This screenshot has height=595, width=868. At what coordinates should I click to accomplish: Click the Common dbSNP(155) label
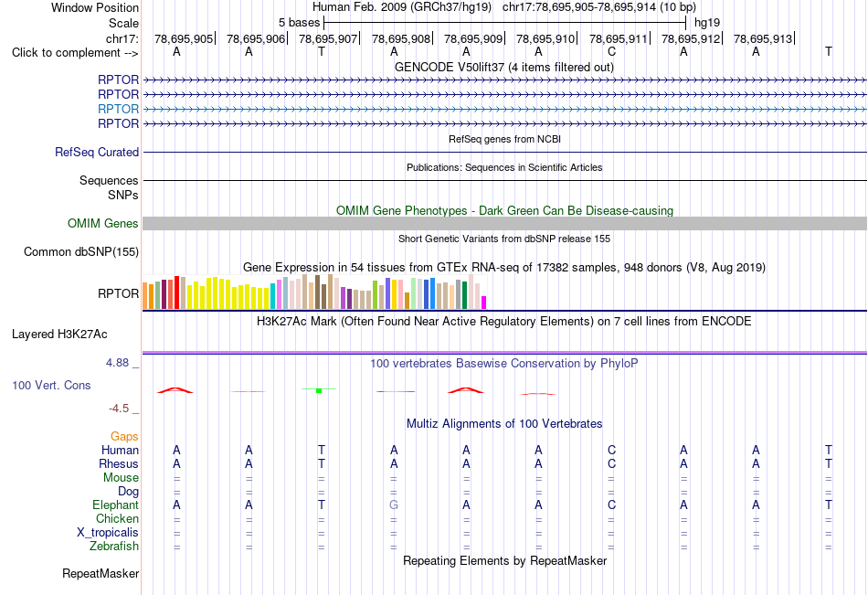80,251
